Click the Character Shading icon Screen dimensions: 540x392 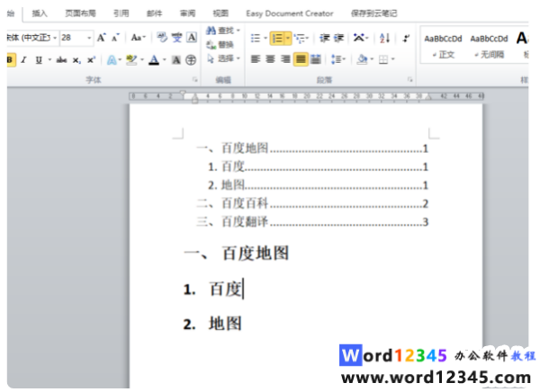(176, 60)
